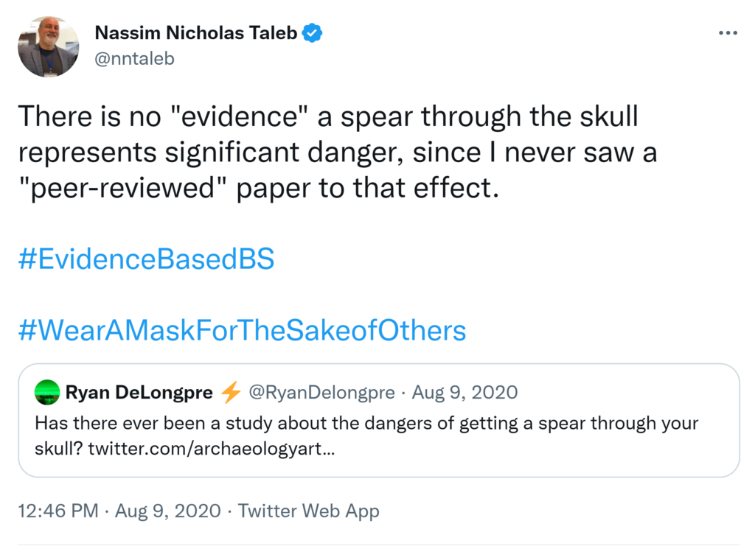Image resolution: width=755 pixels, height=560 pixels.
Task: Click the blue verified badge
Action: (x=313, y=33)
